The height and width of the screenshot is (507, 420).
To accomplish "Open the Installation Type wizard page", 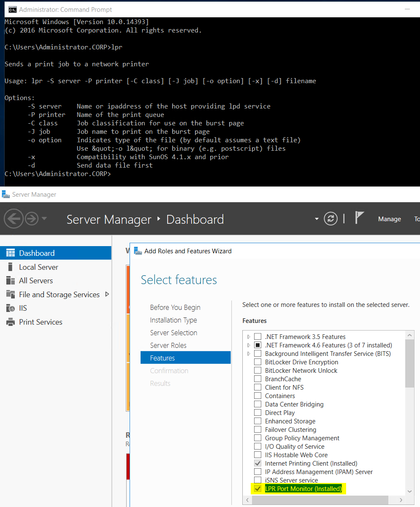I will 173,320.
